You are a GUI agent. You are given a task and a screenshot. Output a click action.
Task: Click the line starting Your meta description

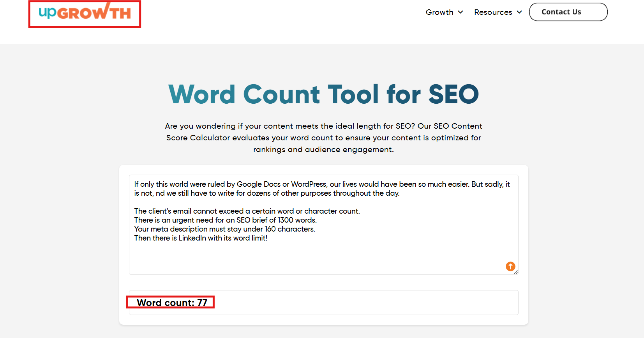pos(224,229)
